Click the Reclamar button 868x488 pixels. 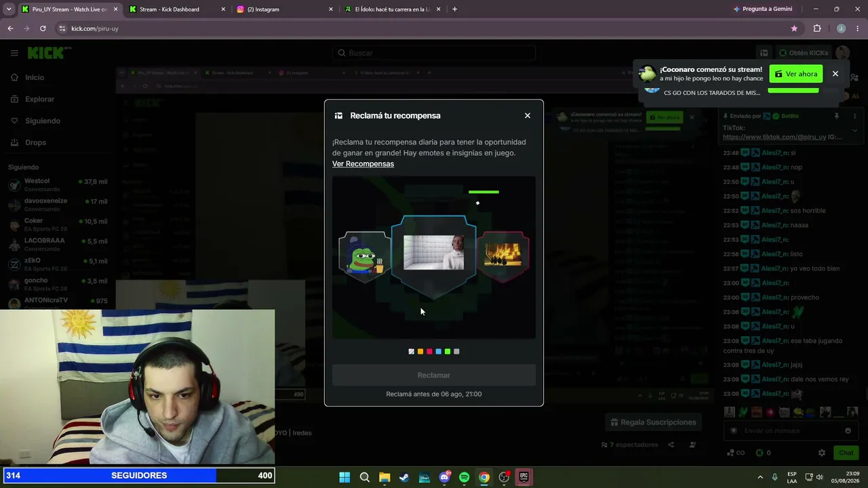[434, 375]
